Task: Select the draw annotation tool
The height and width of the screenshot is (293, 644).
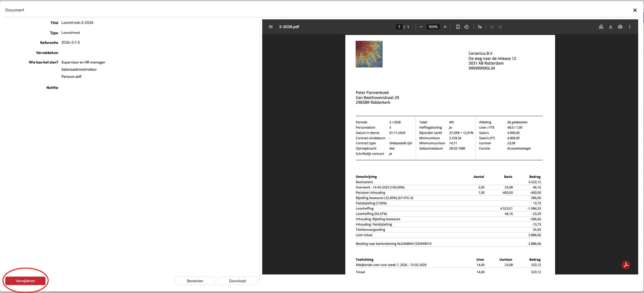Action: 480,27
